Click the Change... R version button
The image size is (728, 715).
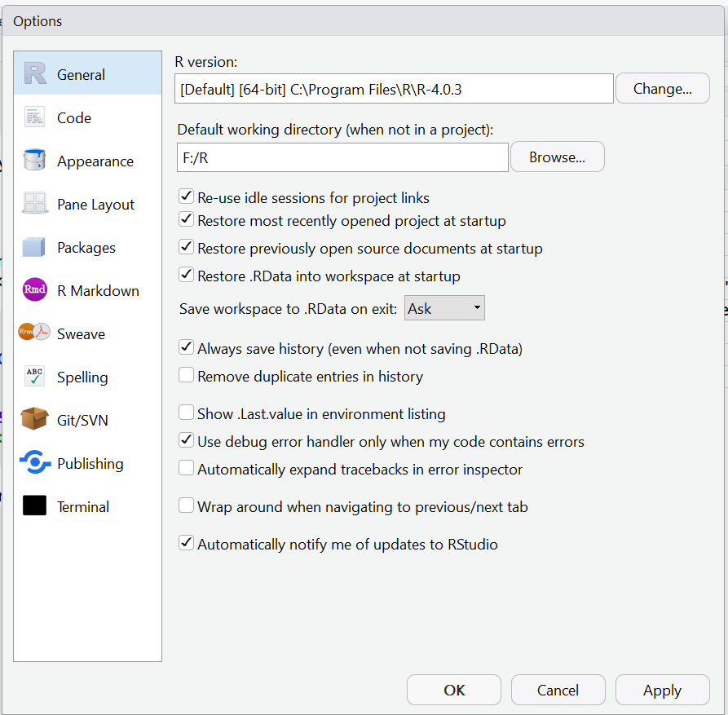(663, 88)
